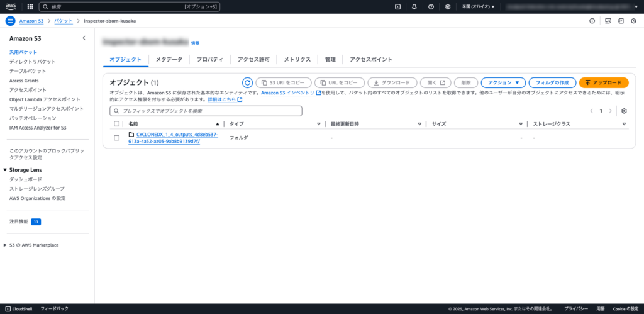Click the 削除 button
This screenshot has width=644, height=314.
(466, 82)
